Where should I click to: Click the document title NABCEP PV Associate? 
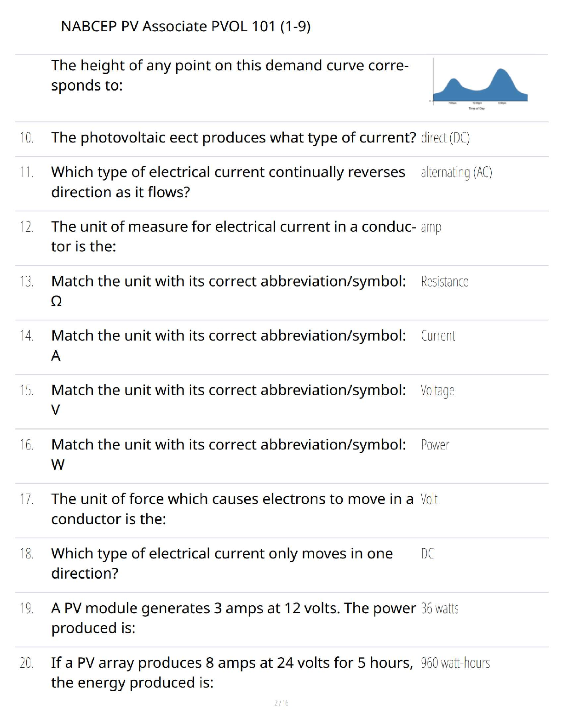pyautogui.click(x=185, y=27)
